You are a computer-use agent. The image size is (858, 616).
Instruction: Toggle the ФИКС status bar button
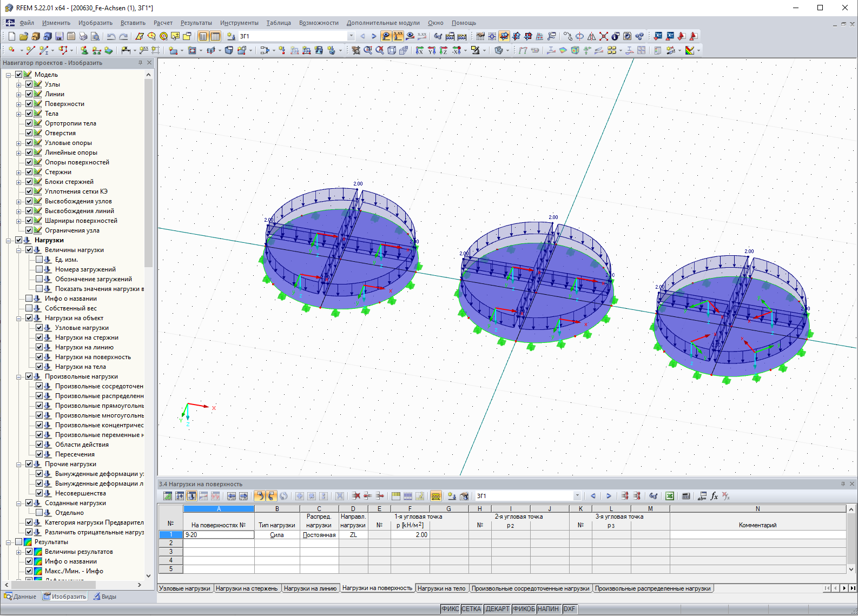(x=450, y=609)
